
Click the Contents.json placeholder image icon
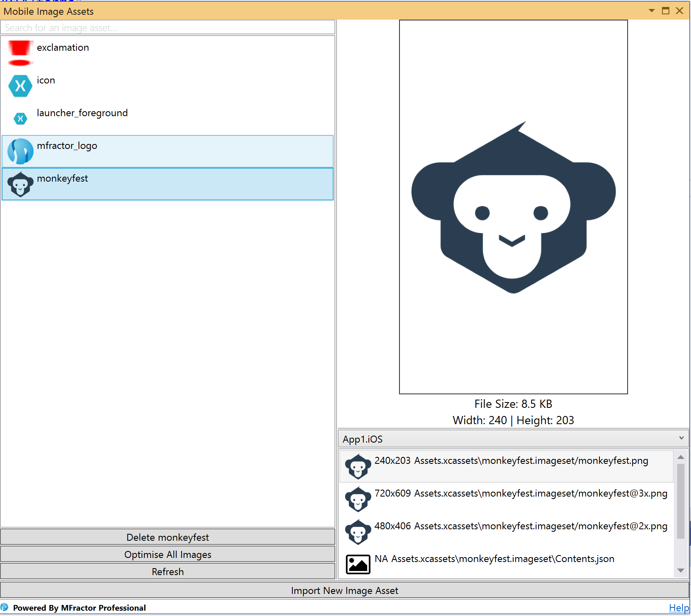[x=358, y=564]
